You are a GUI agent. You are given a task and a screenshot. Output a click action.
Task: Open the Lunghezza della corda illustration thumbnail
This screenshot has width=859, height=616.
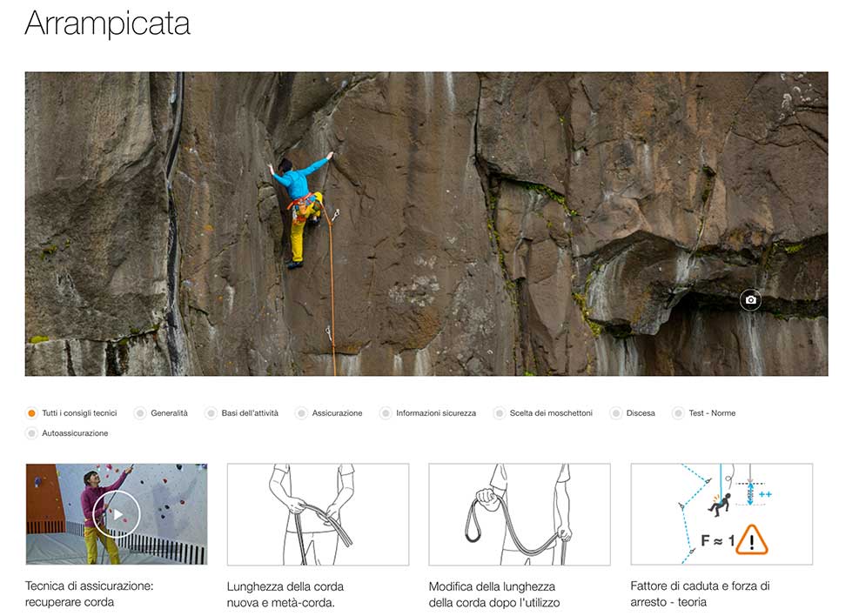[318, 515]
